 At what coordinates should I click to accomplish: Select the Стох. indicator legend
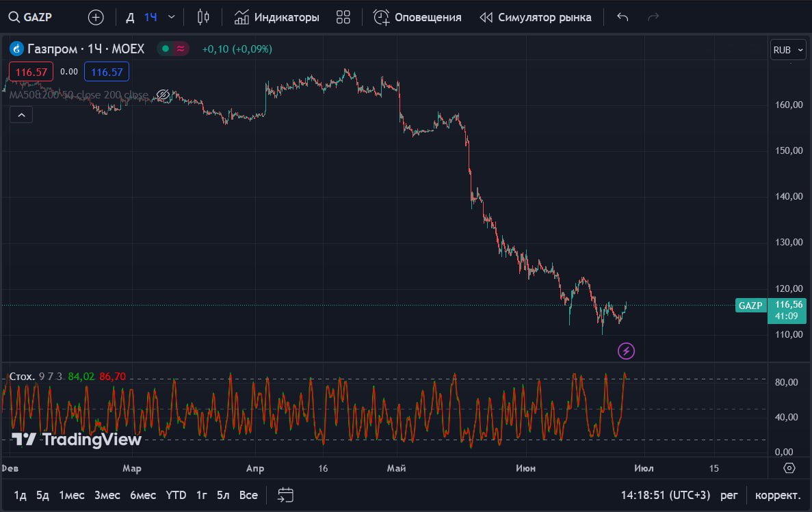[x=22, y=377]
